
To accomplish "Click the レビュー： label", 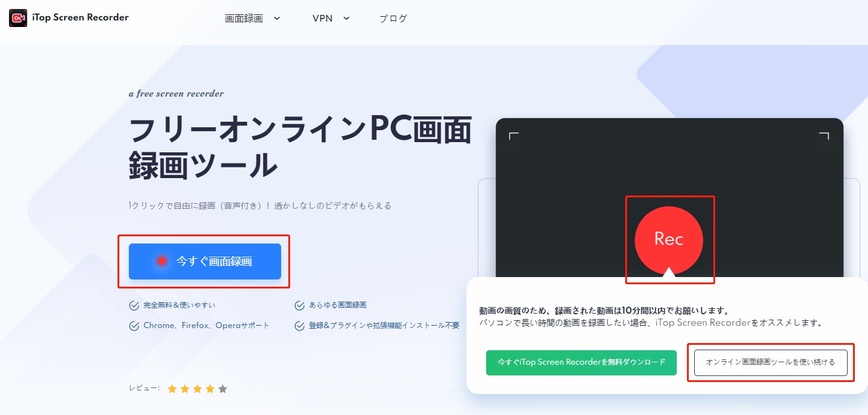I will click(x=144, y=388).
